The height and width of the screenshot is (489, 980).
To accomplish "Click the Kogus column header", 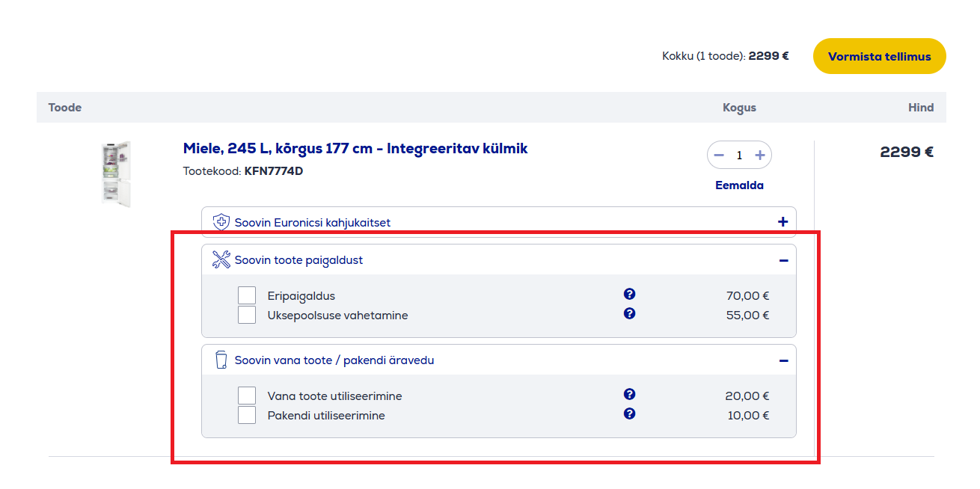I will click(x=739, y=108).
